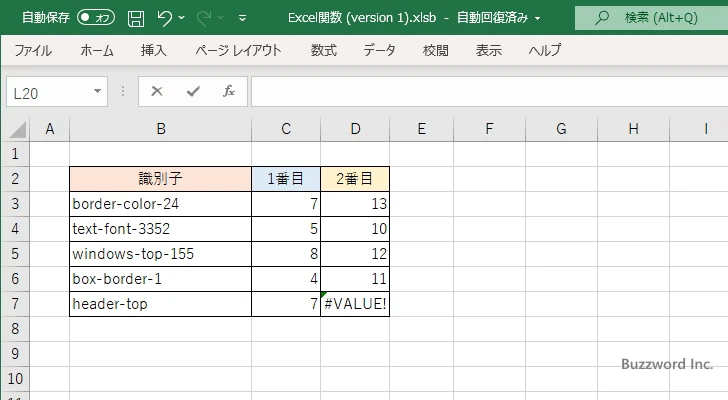Click the Select All corner triangle
The height and width of the screenshot is (400, 728).
(17, 129)
